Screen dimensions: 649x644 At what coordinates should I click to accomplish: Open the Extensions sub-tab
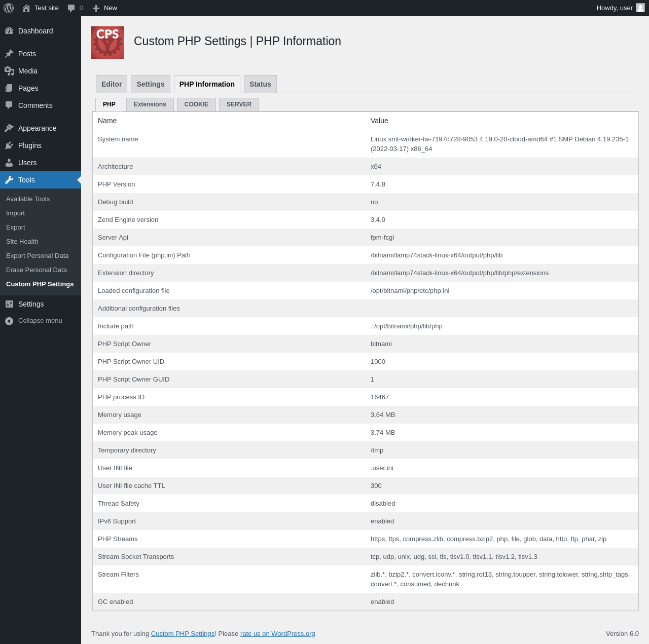[150, 104]
